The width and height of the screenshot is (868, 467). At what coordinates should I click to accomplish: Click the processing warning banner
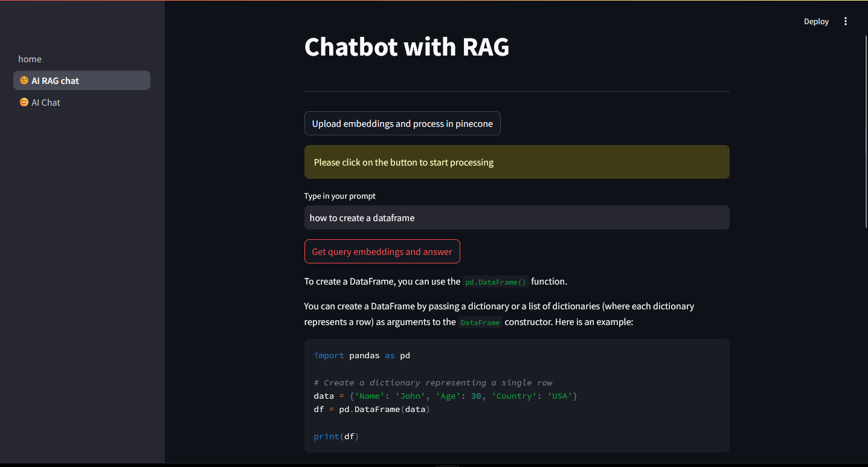click(516, 162)
